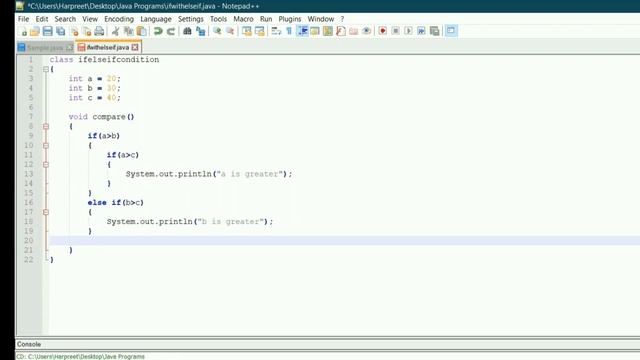Screen dimensions: 640x360
Task: Close the Sample.java tab
Action: 69,48
